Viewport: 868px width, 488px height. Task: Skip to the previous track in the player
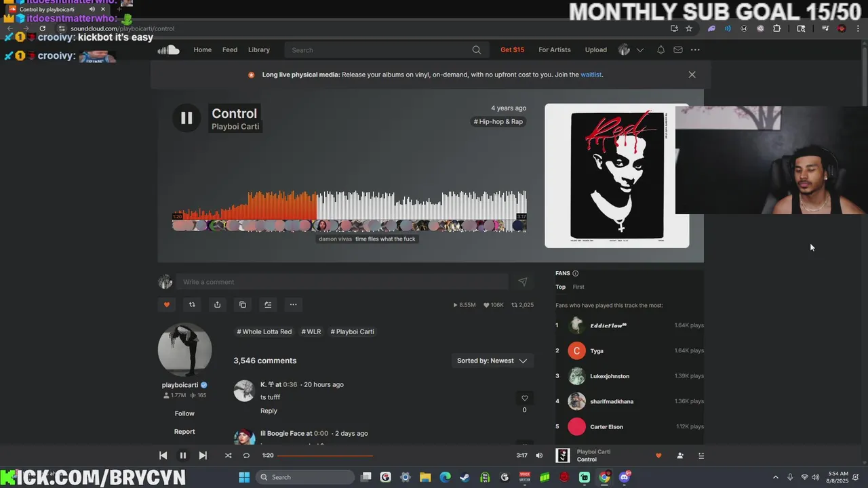click(x=163, y=455)
